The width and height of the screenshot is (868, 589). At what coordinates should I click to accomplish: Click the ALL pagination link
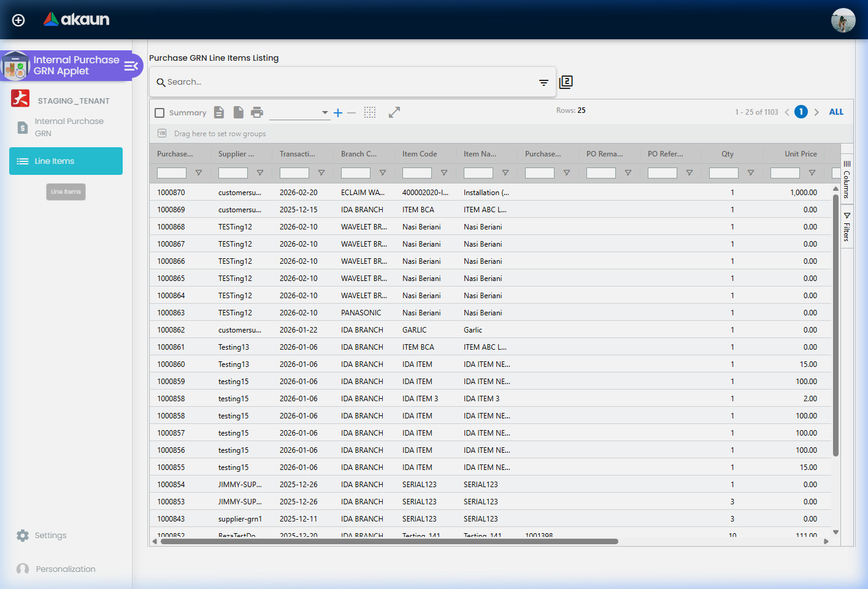click(x=836, y=112)
